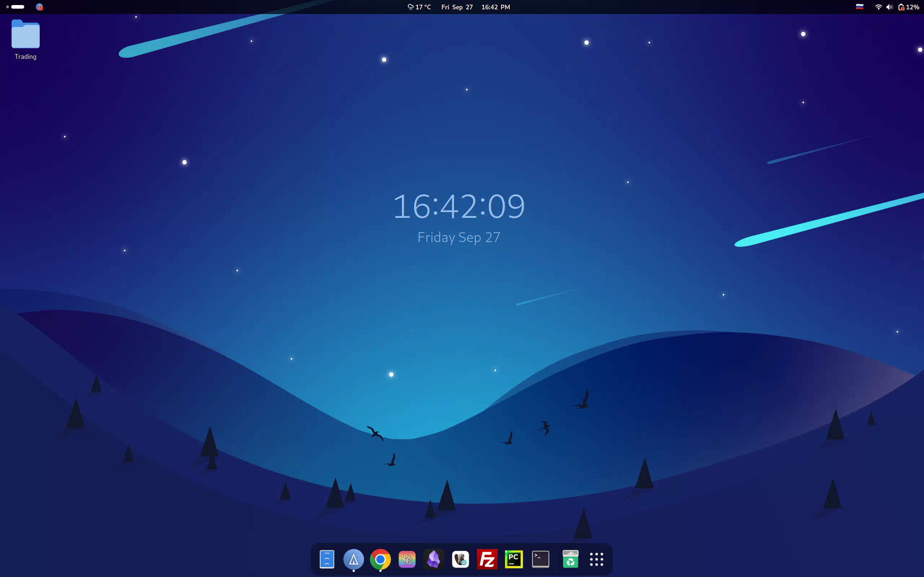This screenshot has width=924, height=577.
Task: Click the 16:42 PM clock in panel
Action: point(496,7)
